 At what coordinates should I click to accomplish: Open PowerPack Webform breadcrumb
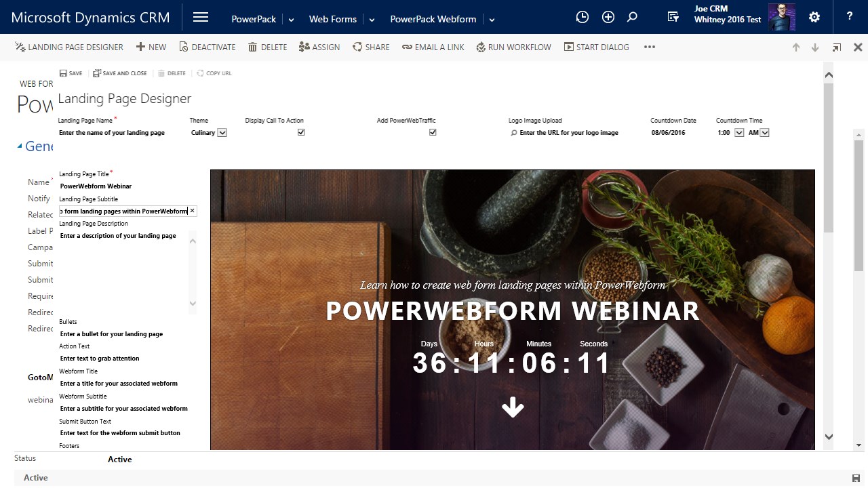tap(433, 19)
